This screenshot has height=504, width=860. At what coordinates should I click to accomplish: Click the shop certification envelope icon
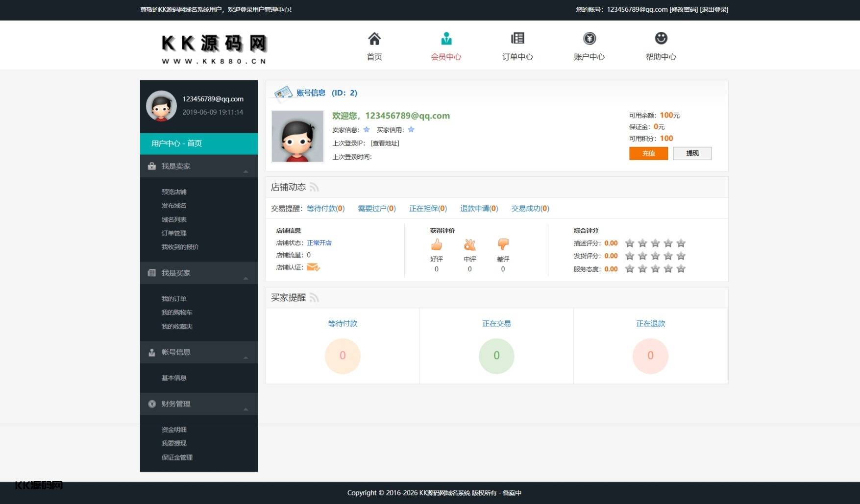point(313,267)
